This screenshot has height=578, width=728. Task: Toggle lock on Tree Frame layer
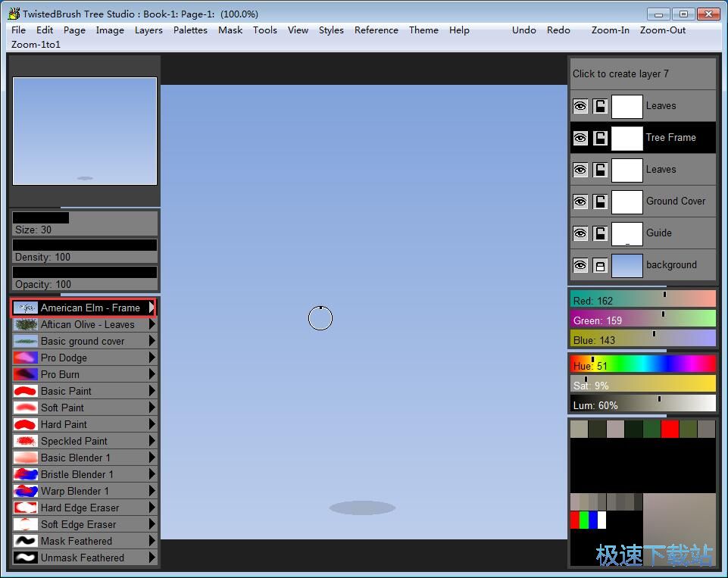pos(600,138)
